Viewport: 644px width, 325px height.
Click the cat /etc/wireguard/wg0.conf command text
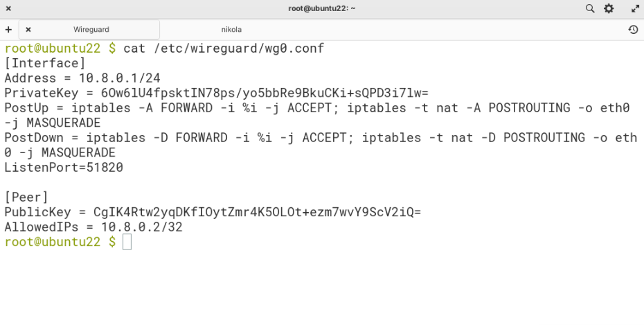(224, 49)
